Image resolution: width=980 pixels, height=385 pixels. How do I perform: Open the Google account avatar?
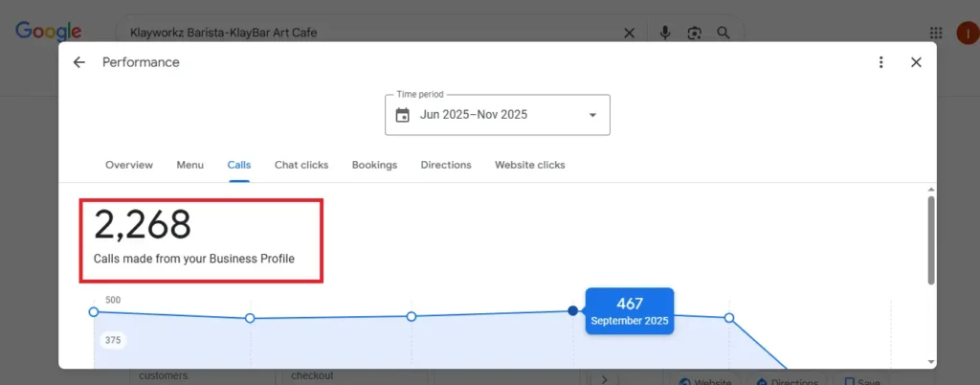(x=969, y=34)
